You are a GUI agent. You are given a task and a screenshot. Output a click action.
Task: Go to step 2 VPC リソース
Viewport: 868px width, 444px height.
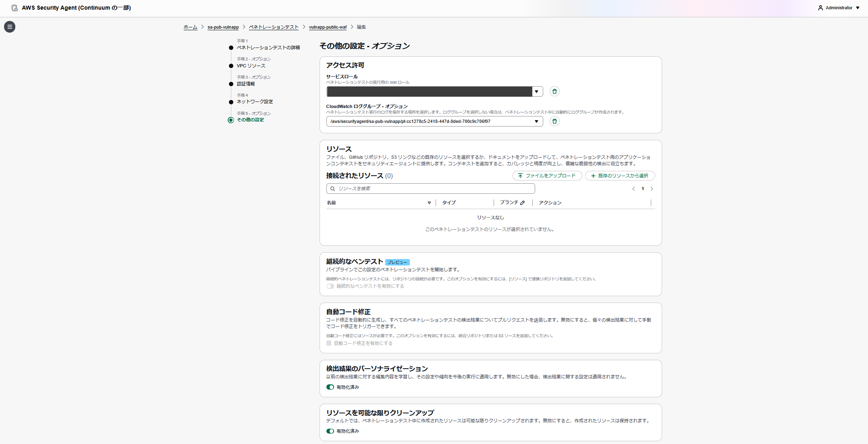pyautogui.click(x=251, y=66)
